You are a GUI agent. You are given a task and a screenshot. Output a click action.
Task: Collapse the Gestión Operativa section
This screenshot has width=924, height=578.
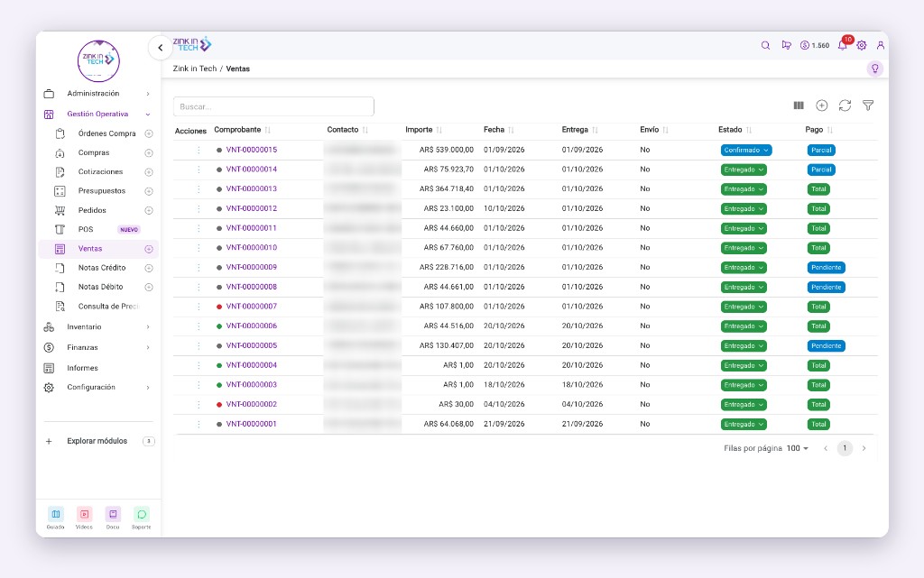pos(97,115)
